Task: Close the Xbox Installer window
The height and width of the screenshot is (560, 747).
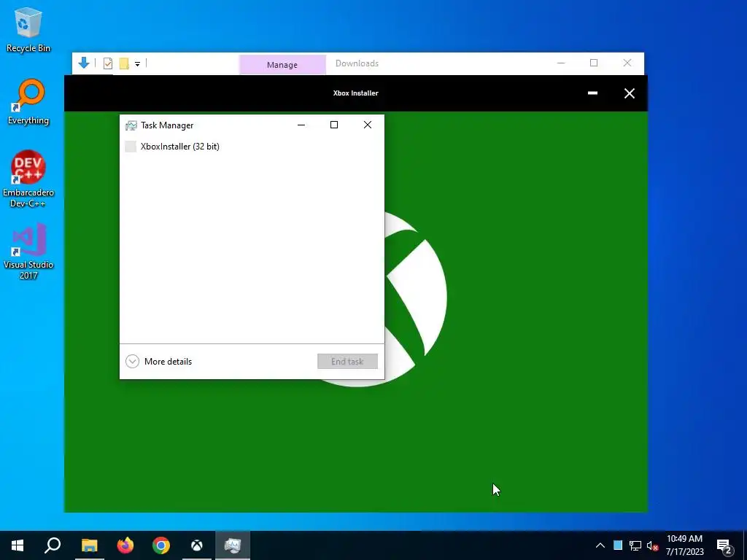Action: (630, 93)
